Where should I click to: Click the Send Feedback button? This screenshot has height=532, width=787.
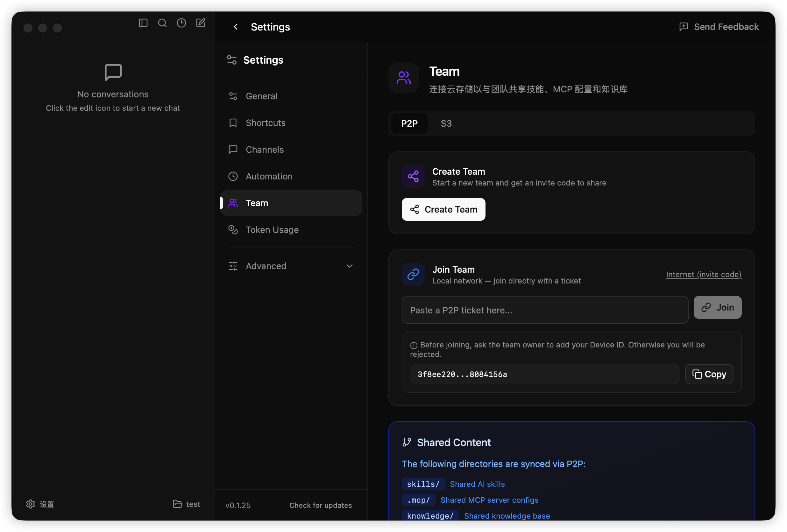tap(719, 27)
